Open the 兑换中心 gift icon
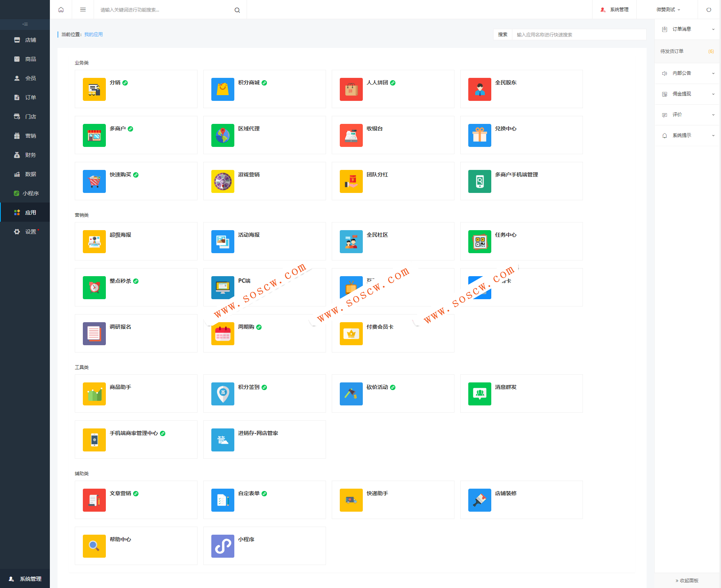 point(479,135)
